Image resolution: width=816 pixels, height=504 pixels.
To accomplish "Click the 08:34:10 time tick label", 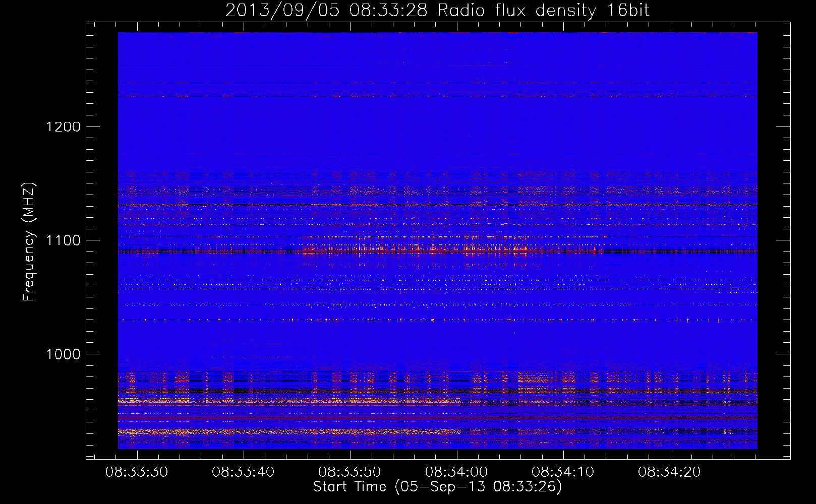I will (x=563, y=472).
